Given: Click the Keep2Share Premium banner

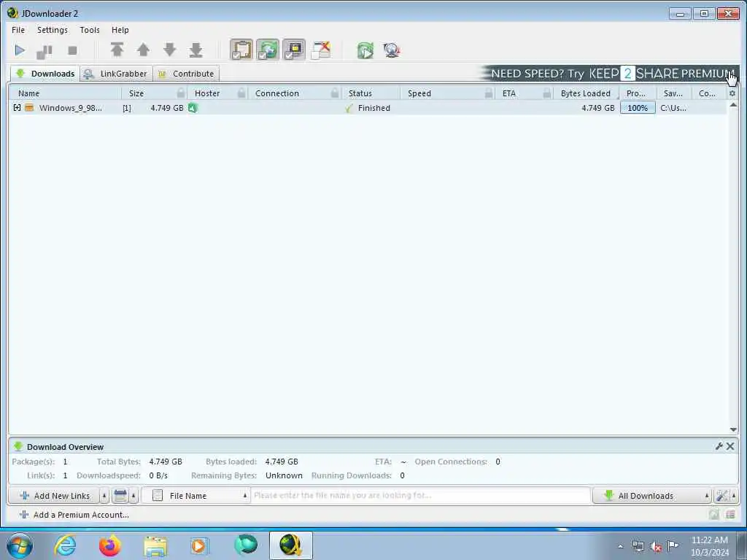Looking at the screenshot, I should click(609, 74).
